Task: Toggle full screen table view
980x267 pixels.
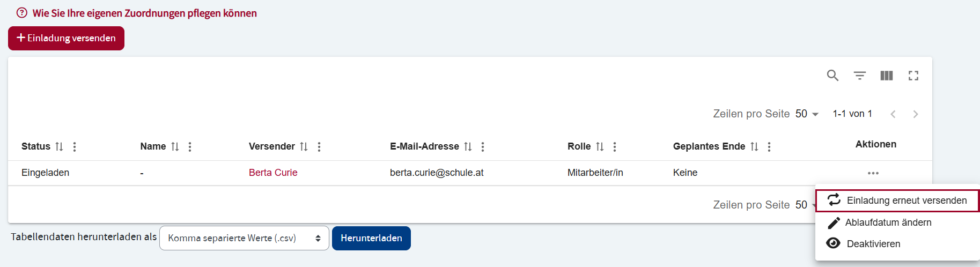Action: (x=913, y=76)
